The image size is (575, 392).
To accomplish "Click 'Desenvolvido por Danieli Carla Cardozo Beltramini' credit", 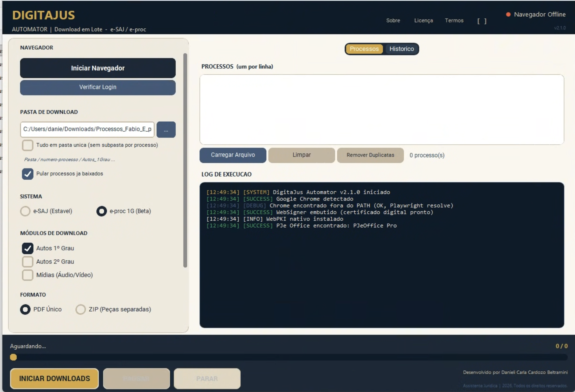I will point(515,372).
